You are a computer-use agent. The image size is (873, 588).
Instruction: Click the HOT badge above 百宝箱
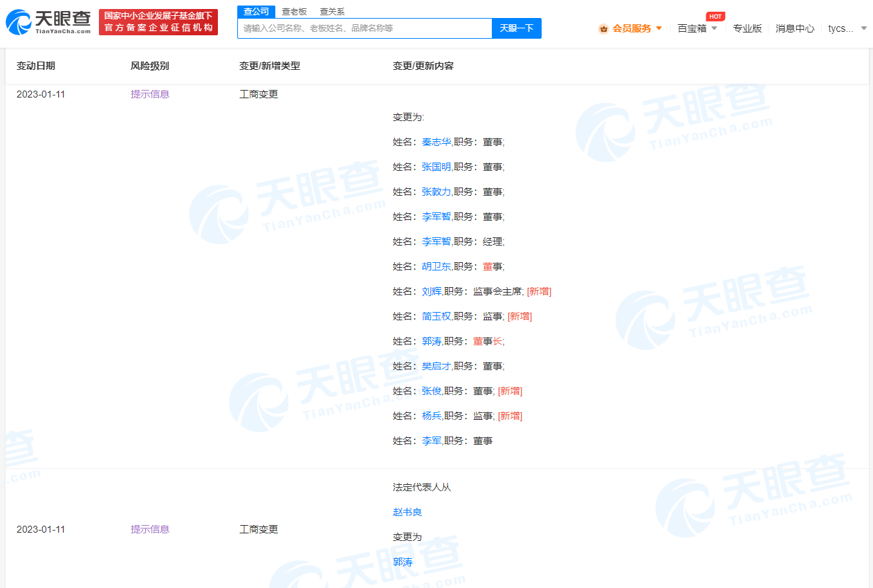715,17
